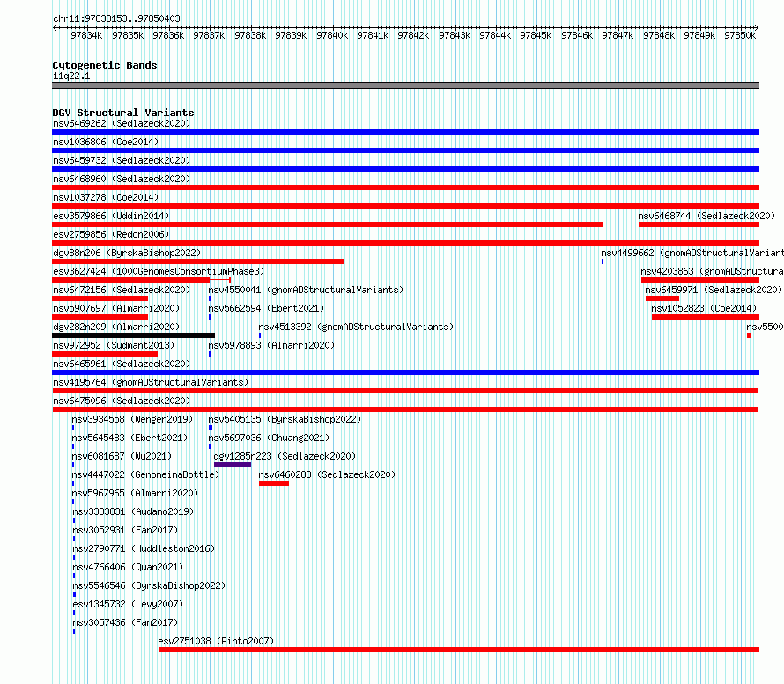This screenshot has height=684, width=784.
Task: Click the long red bar of esv2751038
Action: click(459, 650)
